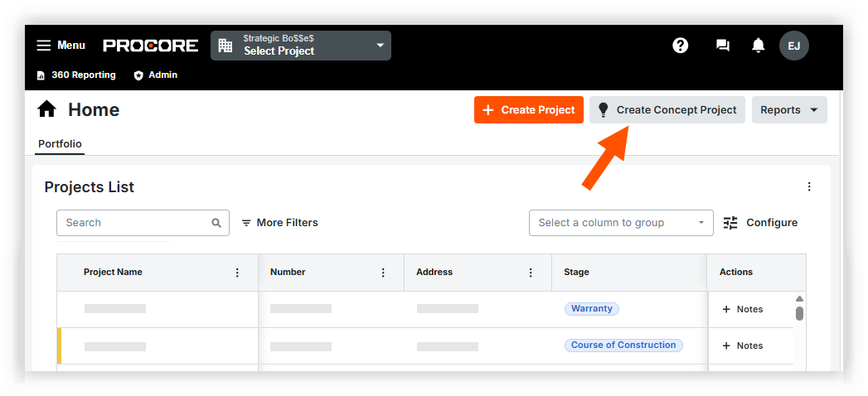Open 360 Reporting tool
868x396 pixels.
point(76,75)
